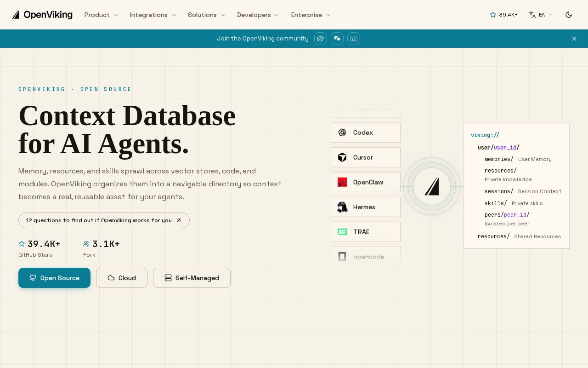The image size is (588, 368).
Task: Select the Hermes integration card
Action: [366, 207]
